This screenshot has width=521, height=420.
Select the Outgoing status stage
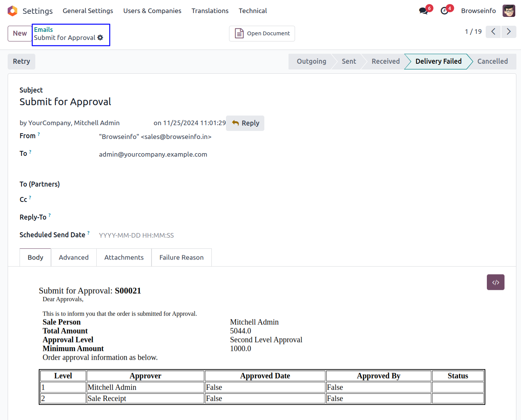click(311, 61)
